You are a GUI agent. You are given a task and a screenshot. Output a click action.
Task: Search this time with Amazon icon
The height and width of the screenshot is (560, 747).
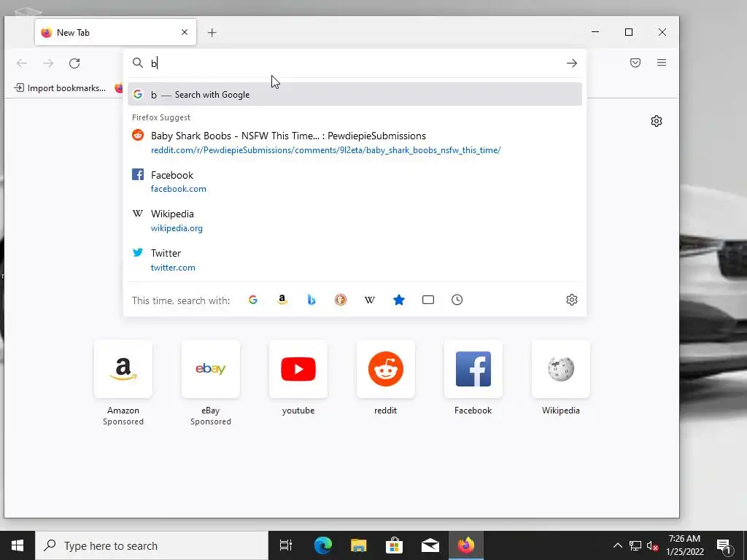pos(282,300)
